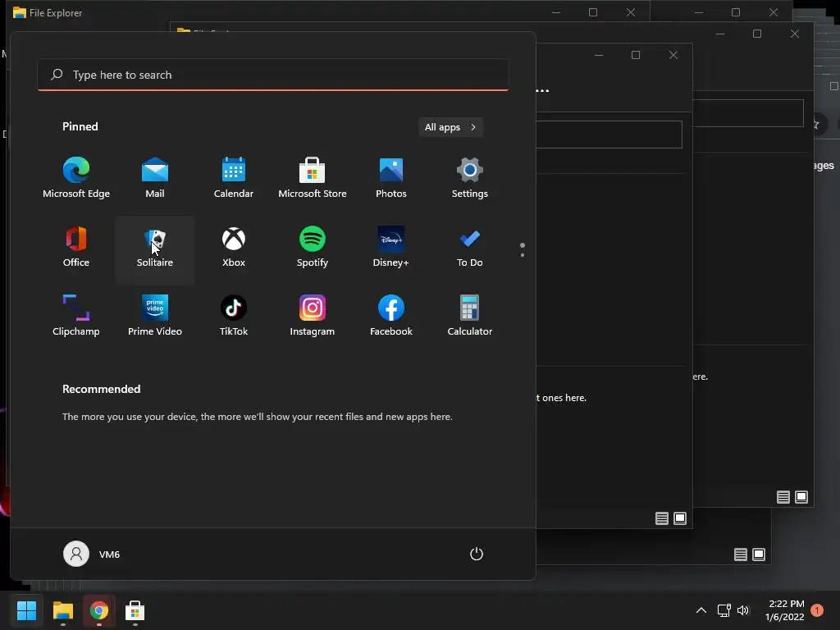Launch the Facebook app
The image size is (840, 630).
[391, 316]
